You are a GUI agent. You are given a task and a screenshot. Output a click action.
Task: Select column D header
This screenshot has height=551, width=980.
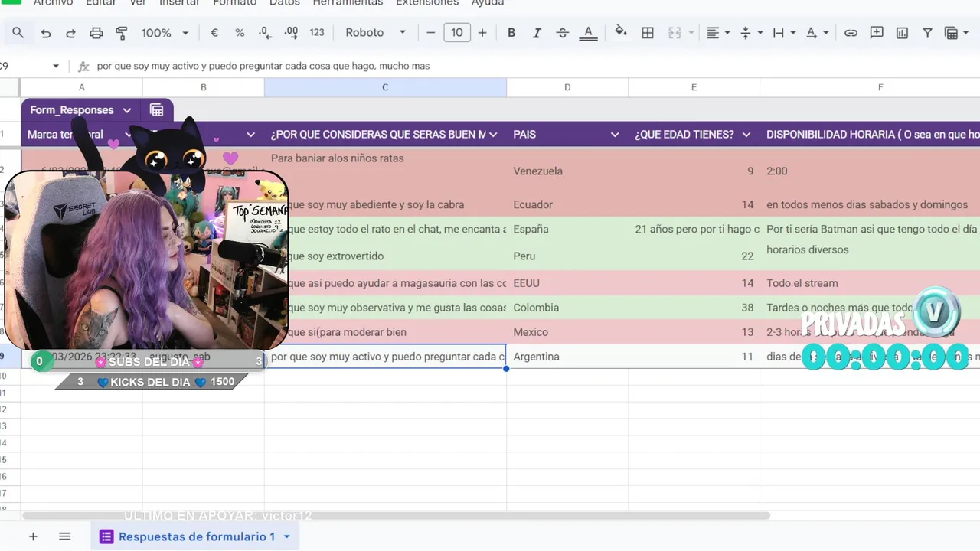pos(567,87)
